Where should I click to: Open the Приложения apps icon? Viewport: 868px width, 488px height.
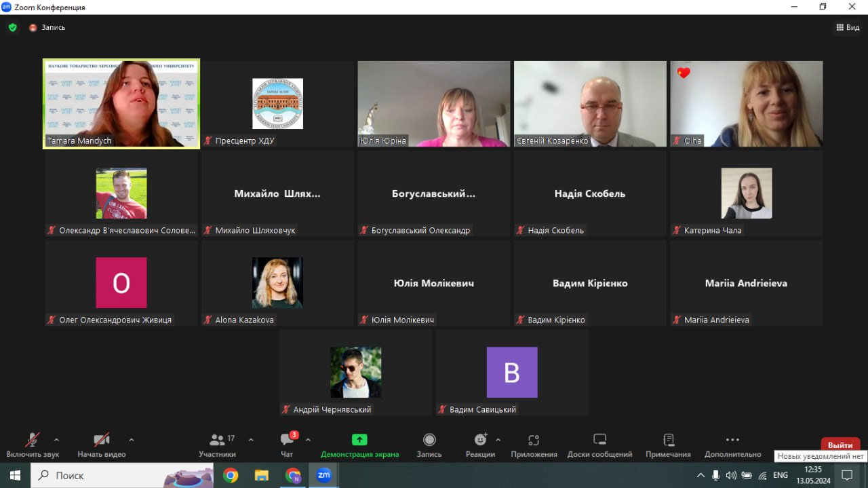click(x=534, y=440)
